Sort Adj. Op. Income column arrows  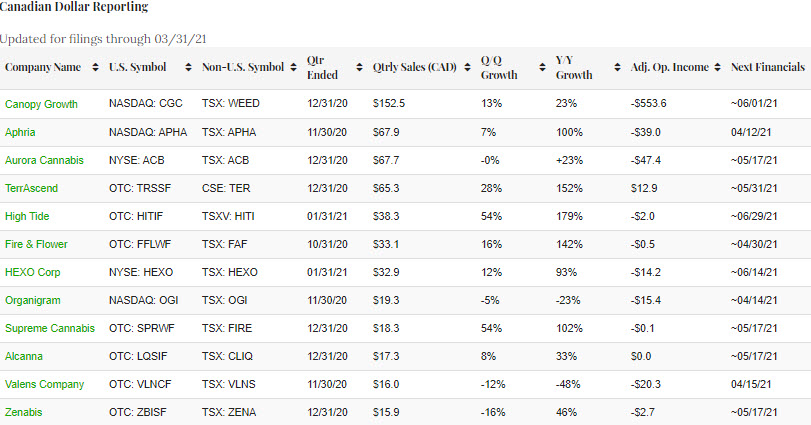pos(718,68)
